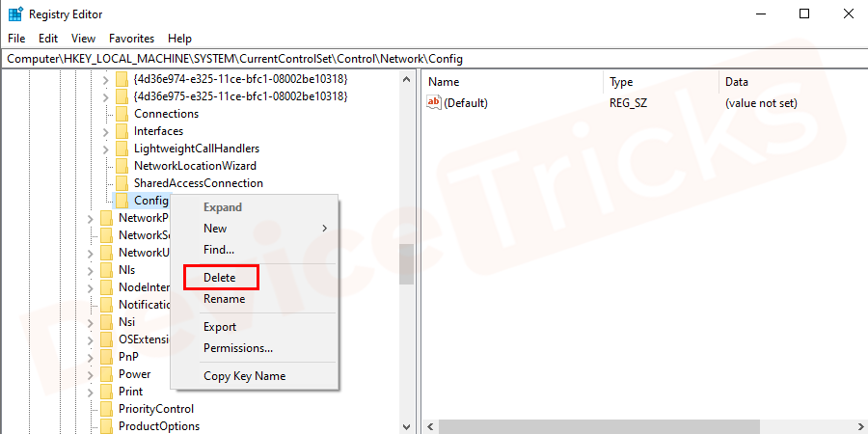Open the Favorites menu
This screenshot has width=868, height=434.
point(132,39)
